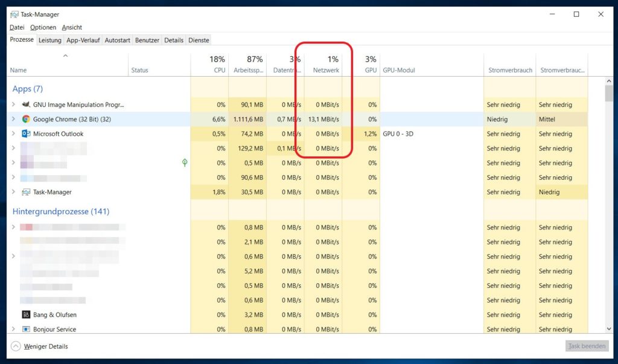Expand the Bonjour Service row
Image resolution: width=618 pixels, height=364 pixels.
click(x=13, y=329)
